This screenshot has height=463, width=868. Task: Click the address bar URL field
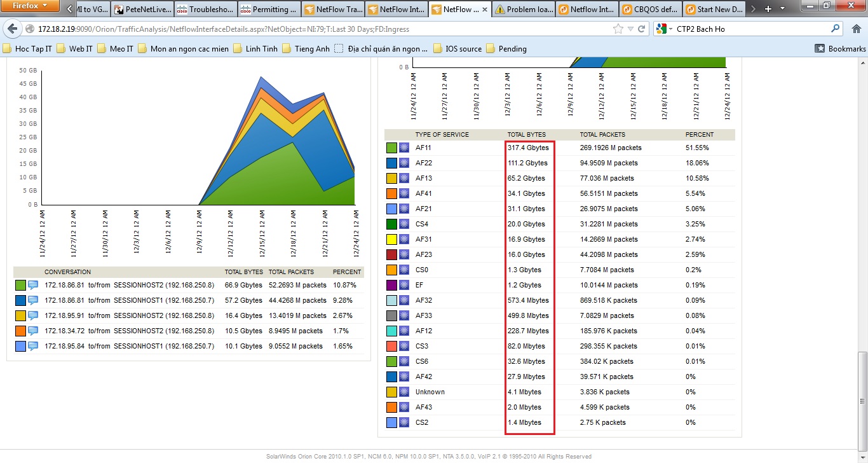(x=318, y=29)
